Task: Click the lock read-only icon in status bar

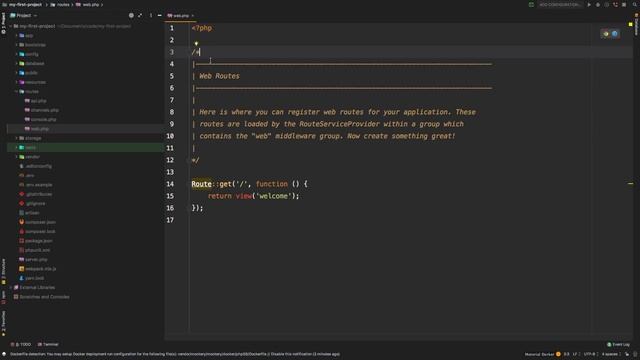Action: coord(627,354)
